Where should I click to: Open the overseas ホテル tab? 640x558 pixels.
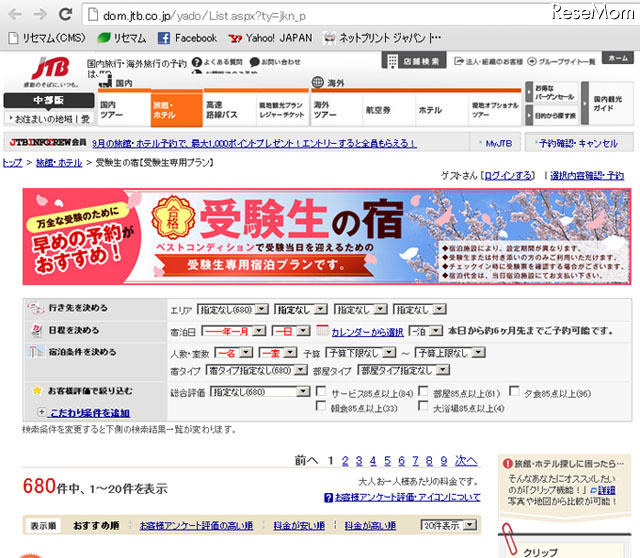(442, 109)
